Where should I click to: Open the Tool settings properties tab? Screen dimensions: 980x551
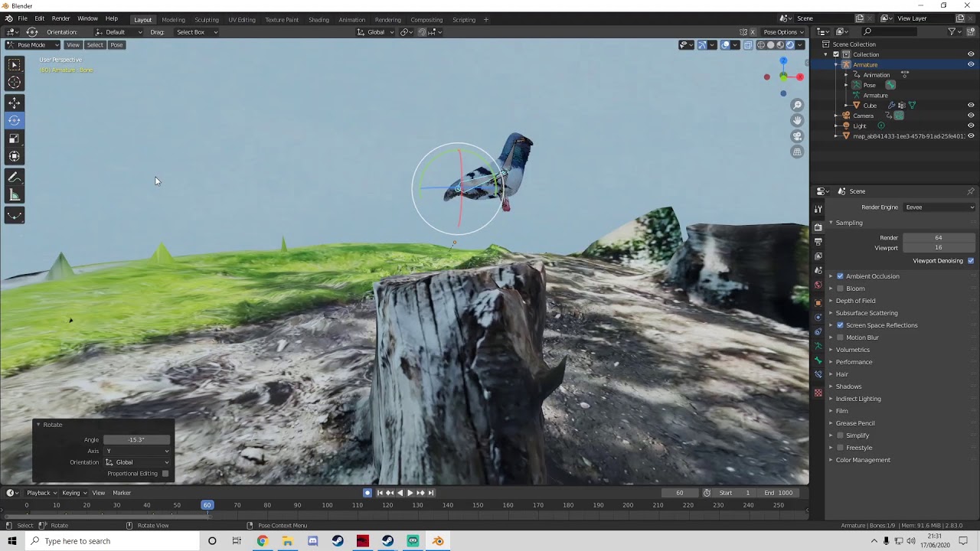818,209
